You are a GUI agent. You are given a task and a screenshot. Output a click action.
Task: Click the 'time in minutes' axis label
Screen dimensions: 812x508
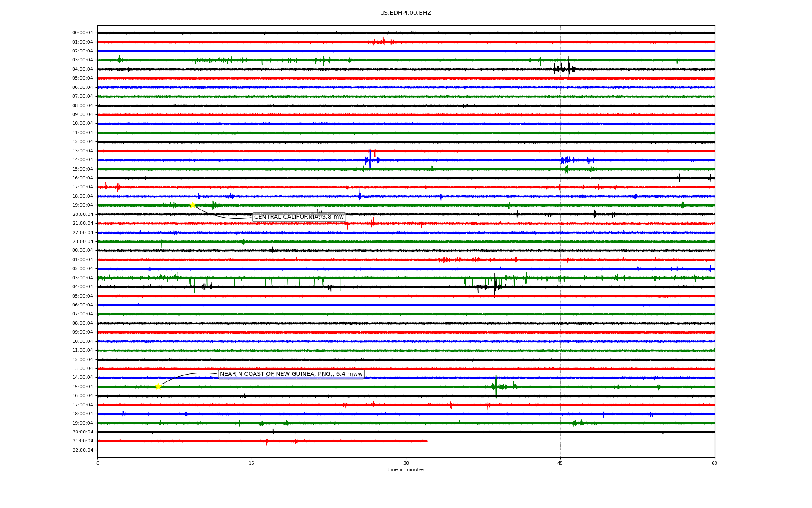tap(406, 470)
